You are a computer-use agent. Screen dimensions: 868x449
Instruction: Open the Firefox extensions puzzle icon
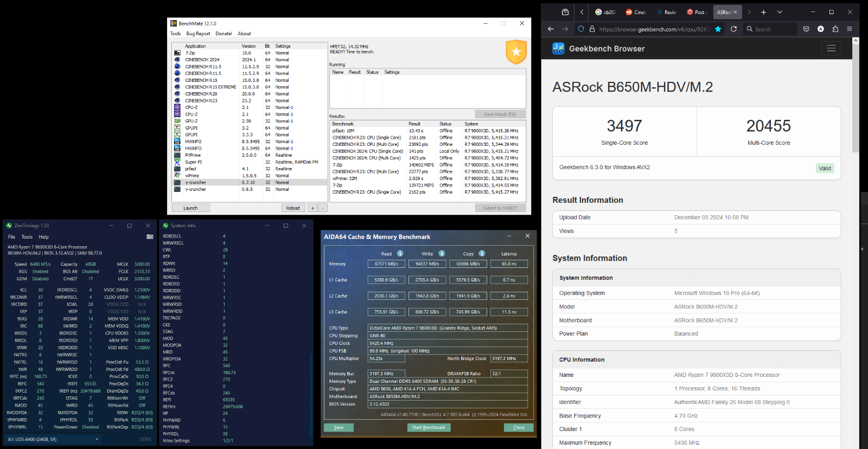(835, 29)
